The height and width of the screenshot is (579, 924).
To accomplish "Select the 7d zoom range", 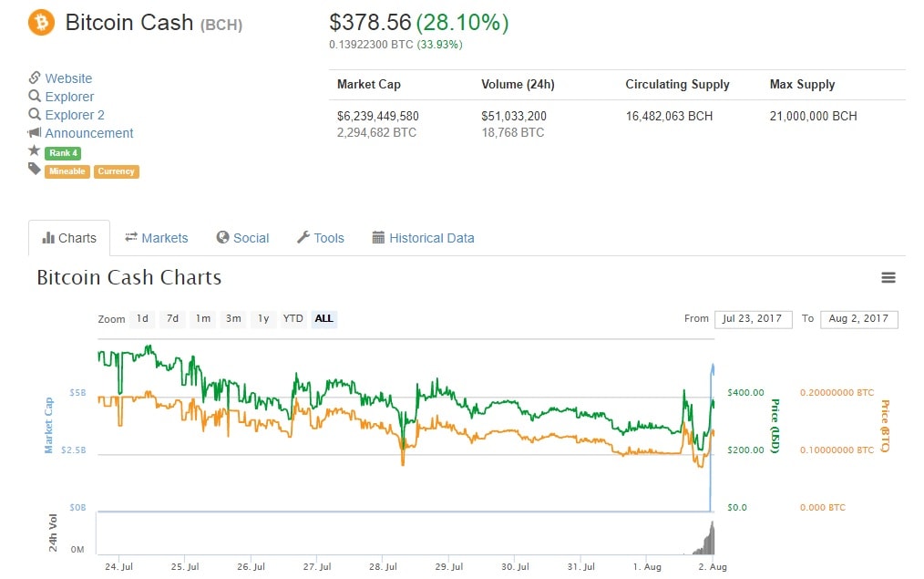I will [172, 319].
